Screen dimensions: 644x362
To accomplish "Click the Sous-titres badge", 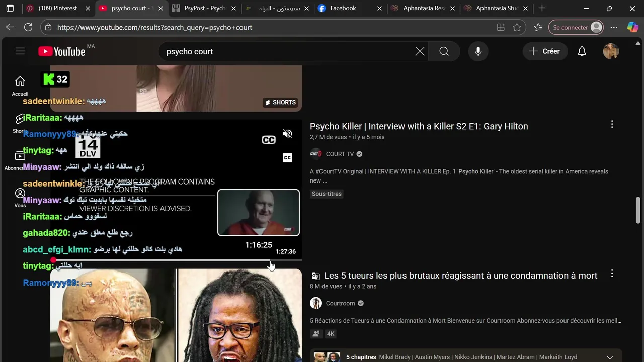I will [x=327, y=194].
